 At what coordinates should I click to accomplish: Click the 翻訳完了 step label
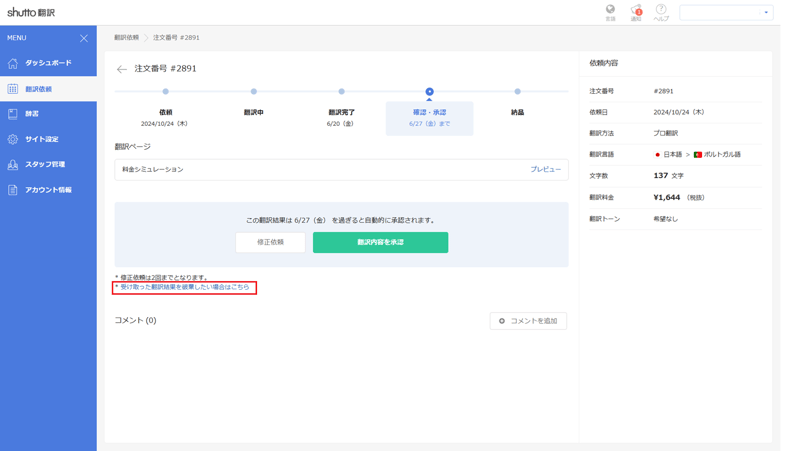[341, 112]
